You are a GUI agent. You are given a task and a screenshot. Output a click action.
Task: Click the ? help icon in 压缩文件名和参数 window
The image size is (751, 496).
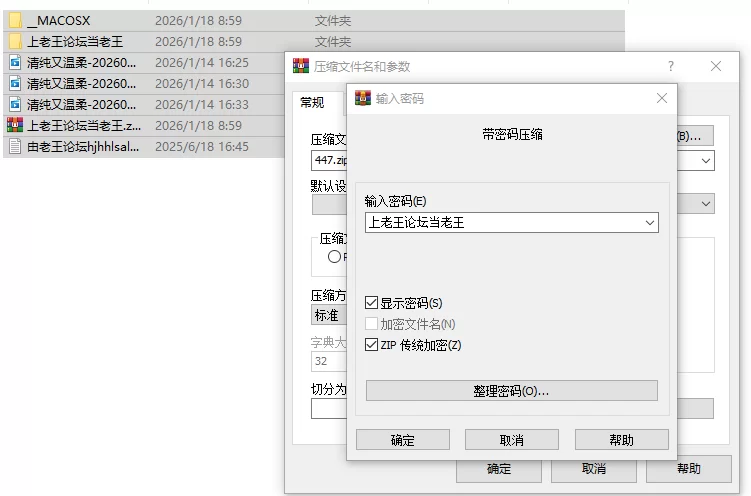[x=671, y=66]
